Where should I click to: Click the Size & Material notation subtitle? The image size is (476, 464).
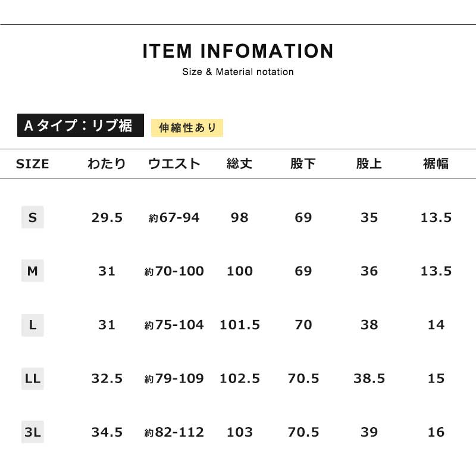(x=238, y=72)
